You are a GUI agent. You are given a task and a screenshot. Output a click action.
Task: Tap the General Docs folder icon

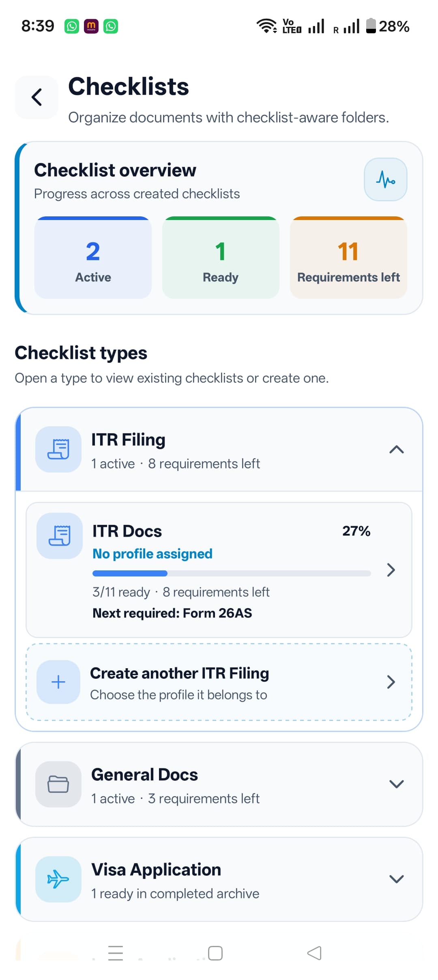(58, 784)
